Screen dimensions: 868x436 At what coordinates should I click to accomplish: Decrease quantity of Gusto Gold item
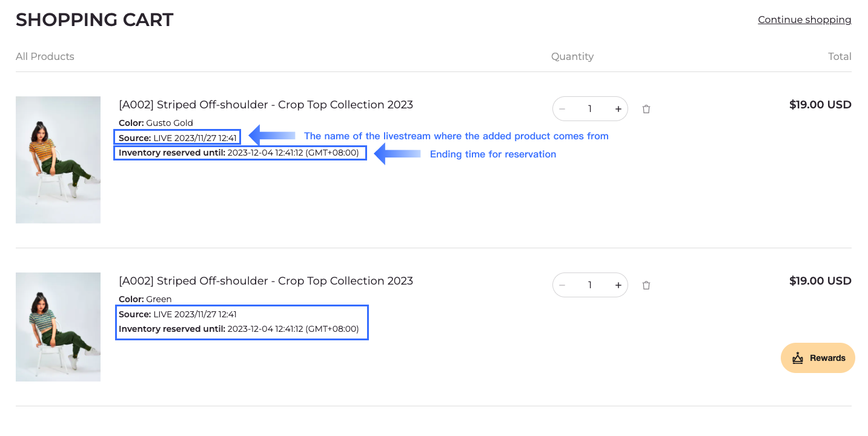(x=562, y=109)
